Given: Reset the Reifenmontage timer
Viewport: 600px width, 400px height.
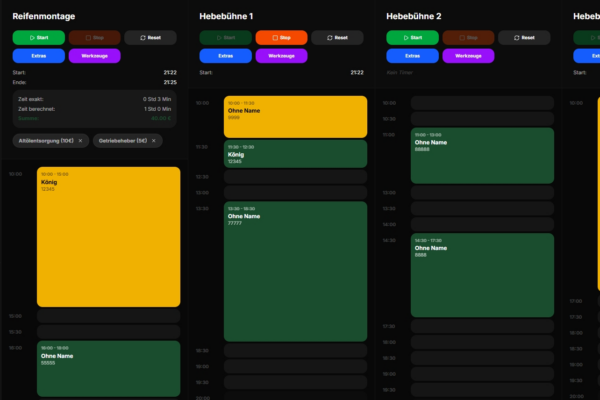Looking at the screenshot, I should click(x=151, y=37).
